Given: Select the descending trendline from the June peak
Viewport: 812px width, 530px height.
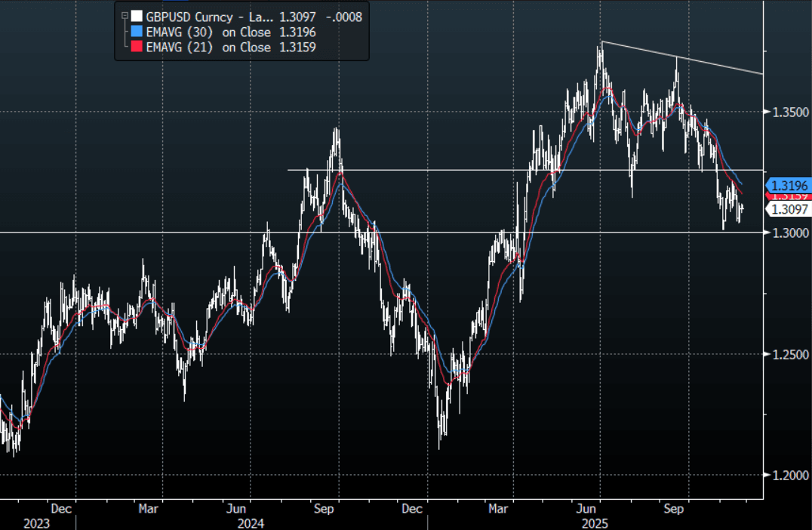Looking at the screenshot, I should tap(679, 57).
